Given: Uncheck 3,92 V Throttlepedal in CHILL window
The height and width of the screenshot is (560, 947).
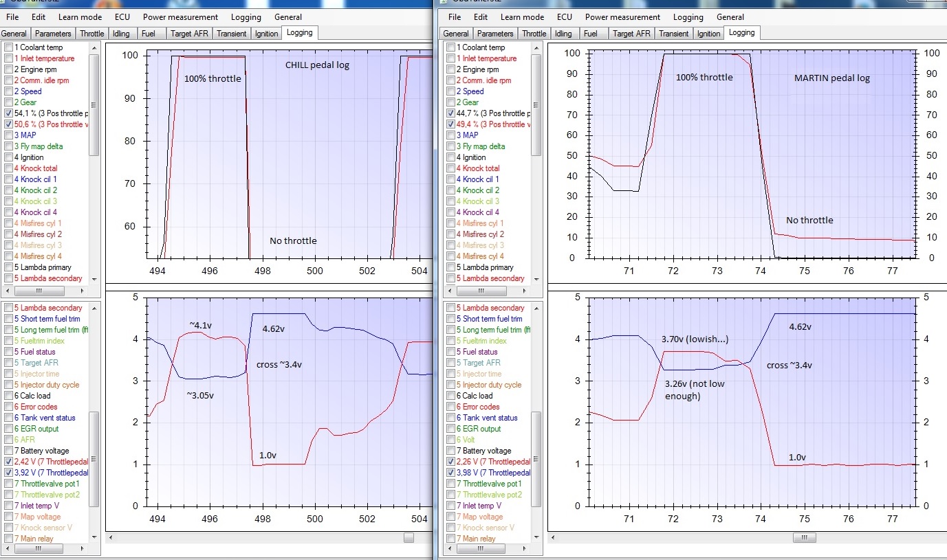Looking at the screenshot, I should pos(8,473).
